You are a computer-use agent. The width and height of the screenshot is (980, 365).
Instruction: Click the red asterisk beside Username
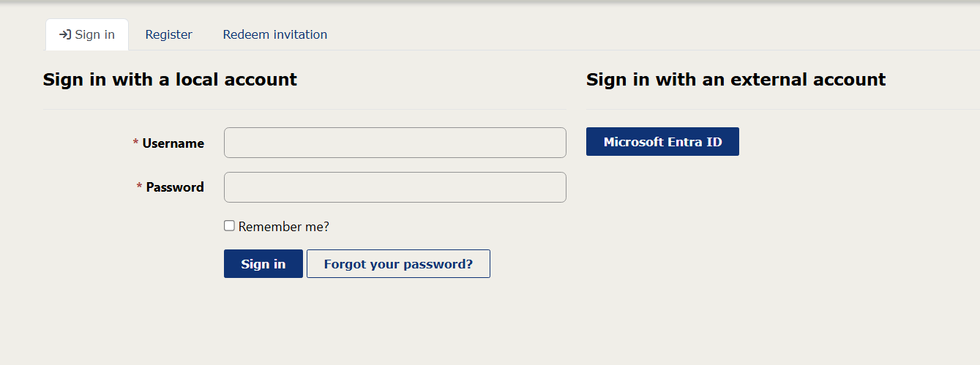pyautogui.click(x=135, y=143)
